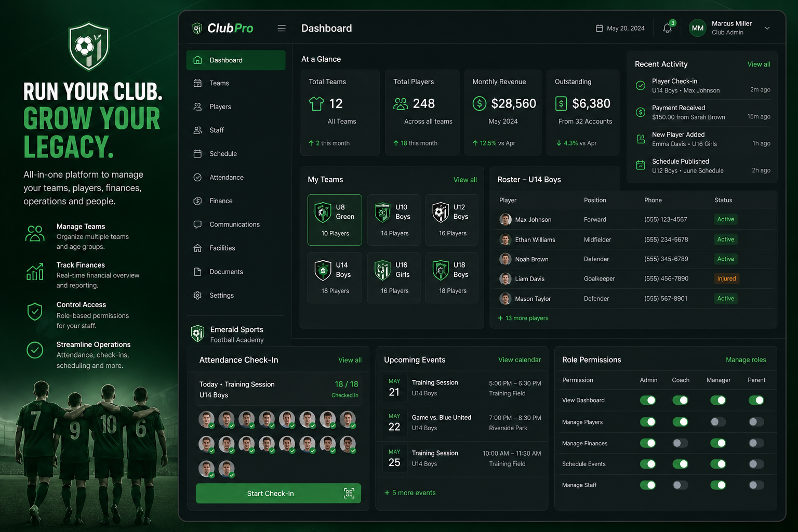
Task: Click View all in My Teams
Action: (465, 180)
